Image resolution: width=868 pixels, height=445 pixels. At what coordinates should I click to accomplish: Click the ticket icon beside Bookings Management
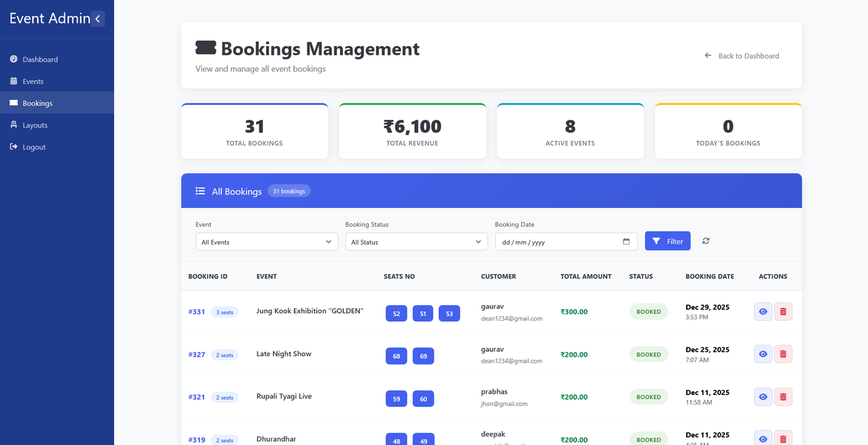click(x=206, y=47)
